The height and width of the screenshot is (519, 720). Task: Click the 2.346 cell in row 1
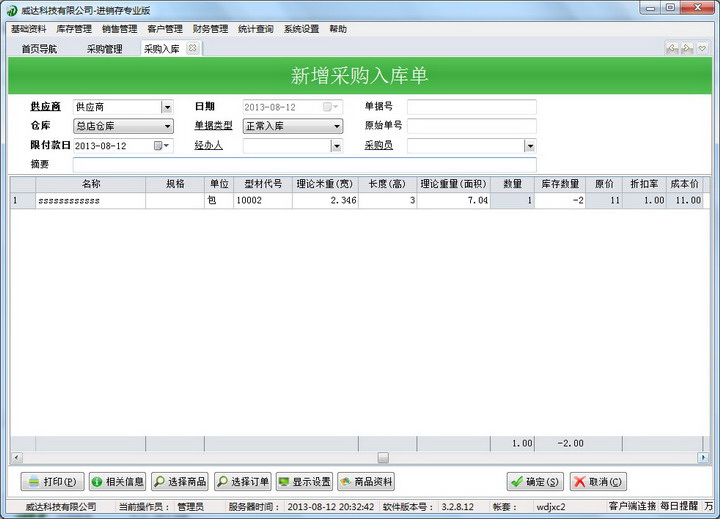[x=325, y=201]
